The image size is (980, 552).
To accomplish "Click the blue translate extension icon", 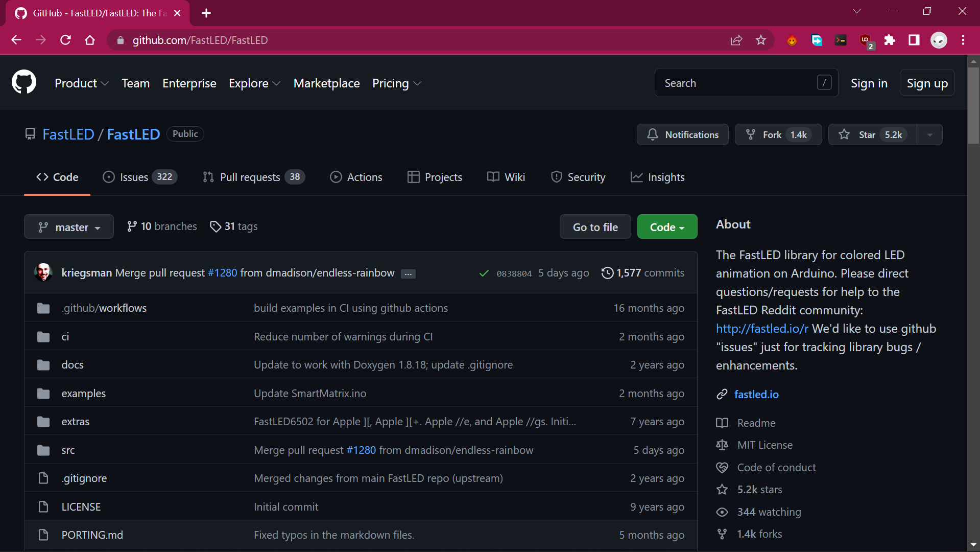I will (817, 40).
